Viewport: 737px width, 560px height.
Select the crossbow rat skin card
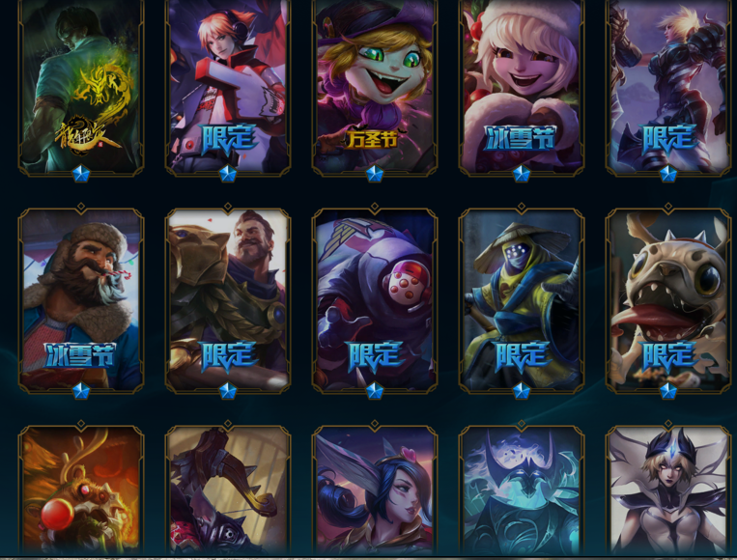tap(228, 490)
